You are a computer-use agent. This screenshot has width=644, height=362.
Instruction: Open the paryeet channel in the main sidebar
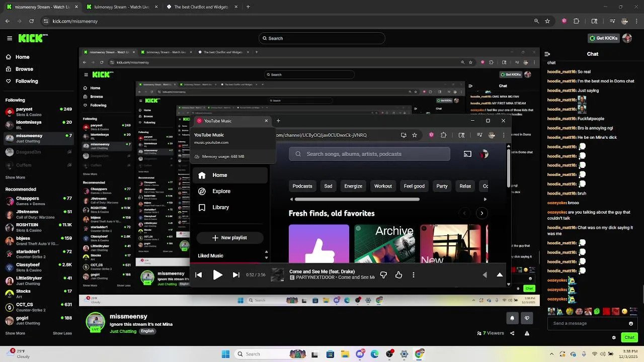pyautogui.click(x=39, y=112)
